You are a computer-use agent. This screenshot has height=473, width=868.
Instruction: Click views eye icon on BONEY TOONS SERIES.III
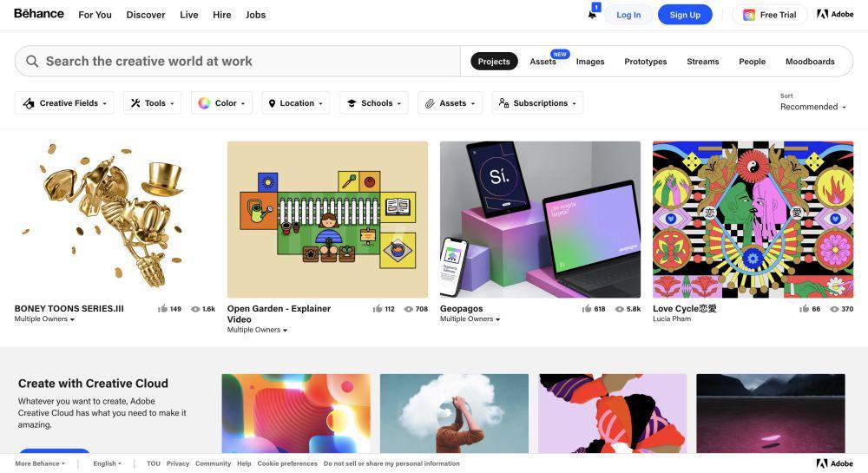click(195, 309)
